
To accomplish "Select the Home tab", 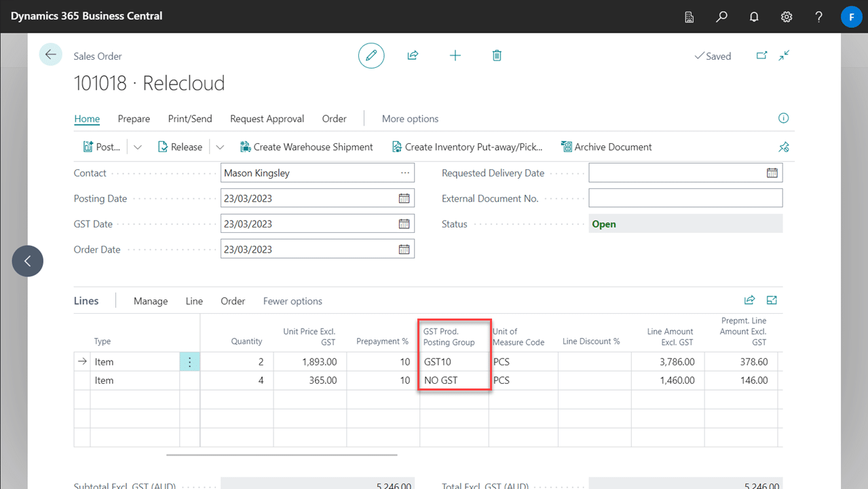I will tap(87, 119).
